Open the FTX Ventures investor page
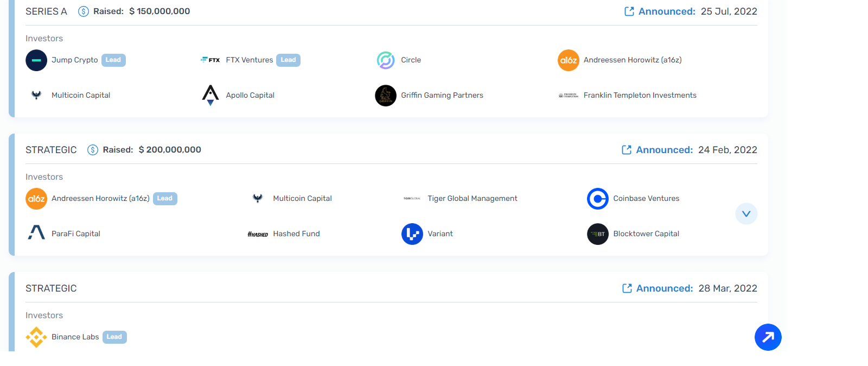This screenshot has width=868, height=366. 250,60
